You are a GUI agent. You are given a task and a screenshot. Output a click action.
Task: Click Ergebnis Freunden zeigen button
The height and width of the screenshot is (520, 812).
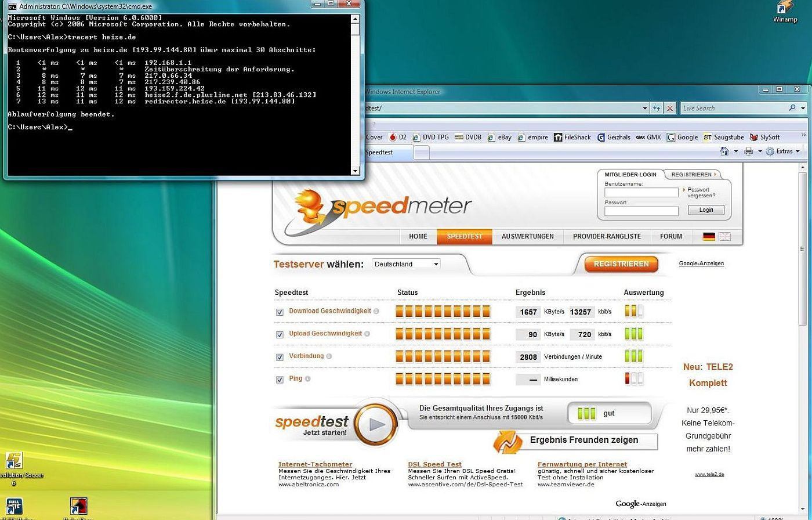click(584, 440)
